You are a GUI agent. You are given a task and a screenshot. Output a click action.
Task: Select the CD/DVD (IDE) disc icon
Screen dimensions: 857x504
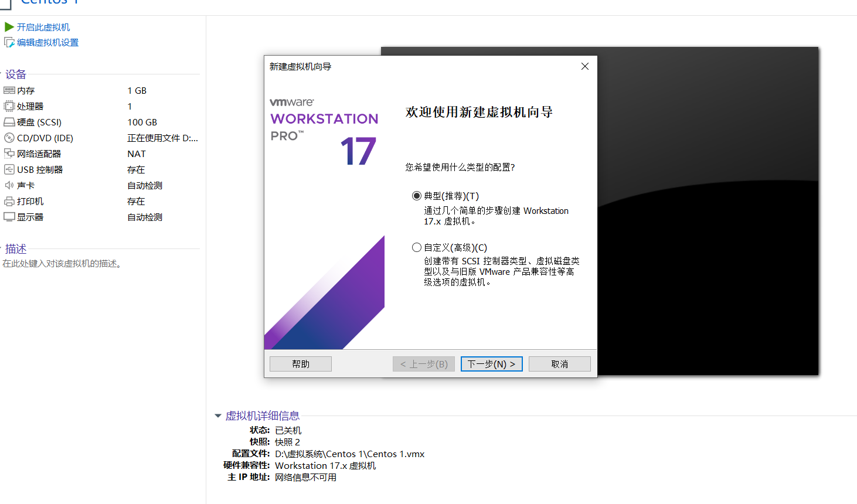9,138
